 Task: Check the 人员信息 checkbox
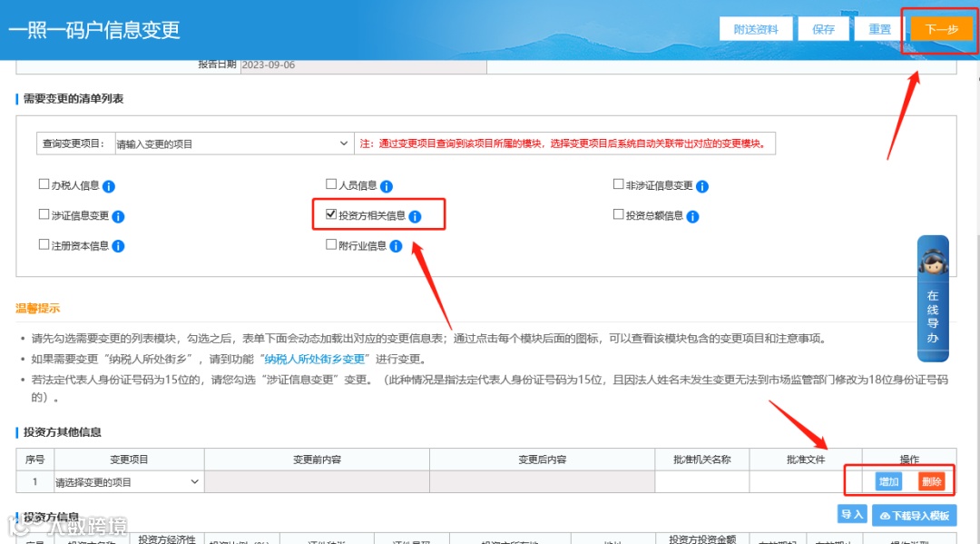(x=331, y=183)
